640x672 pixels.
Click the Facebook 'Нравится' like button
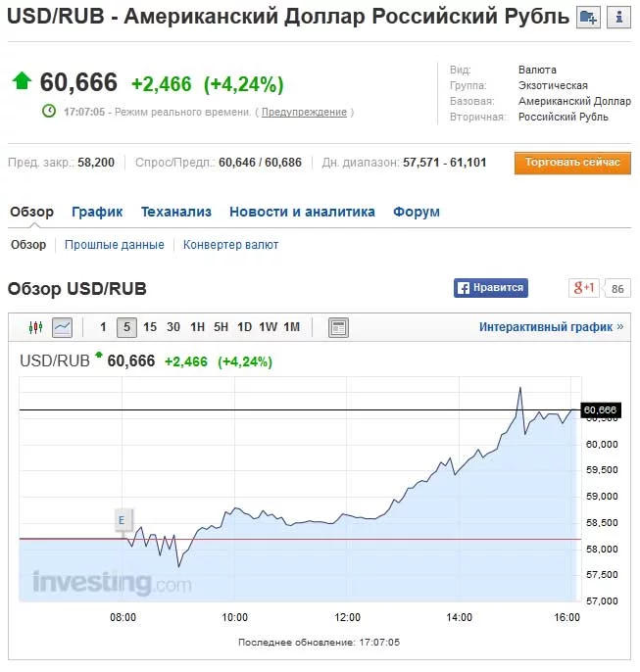pos(490,288)
